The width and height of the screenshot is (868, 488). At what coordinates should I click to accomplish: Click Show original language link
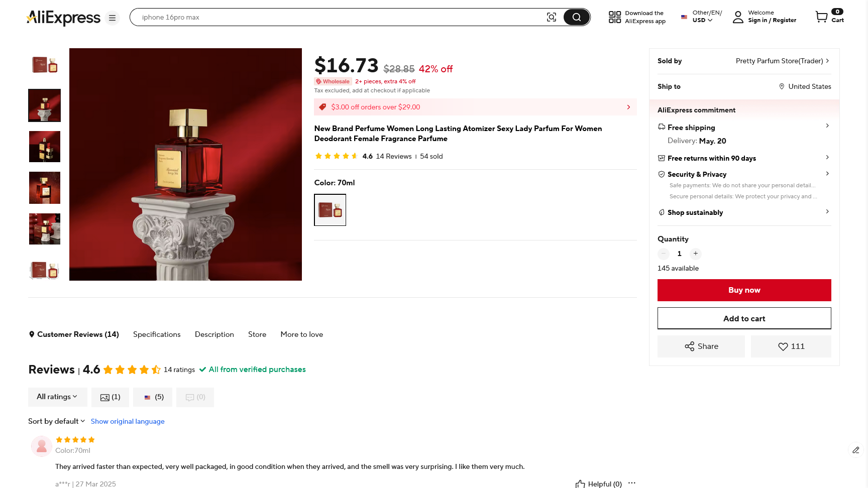coord(128,421)
